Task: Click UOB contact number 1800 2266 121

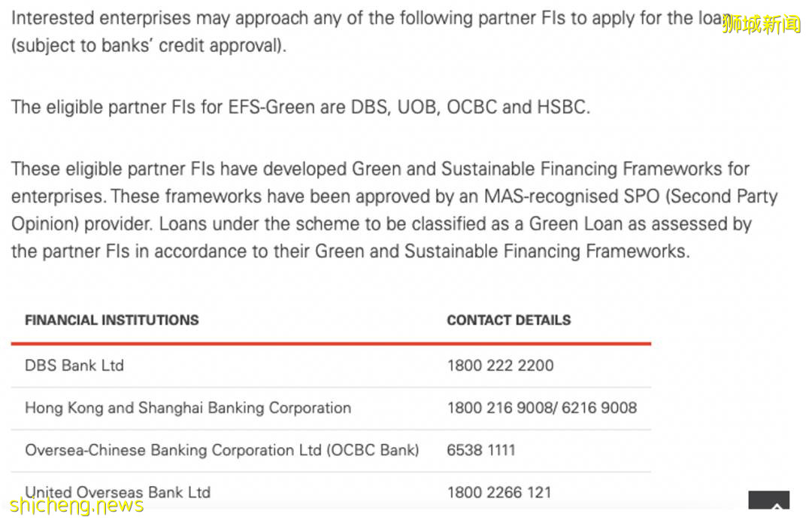Action: click(x=499, y=492)
